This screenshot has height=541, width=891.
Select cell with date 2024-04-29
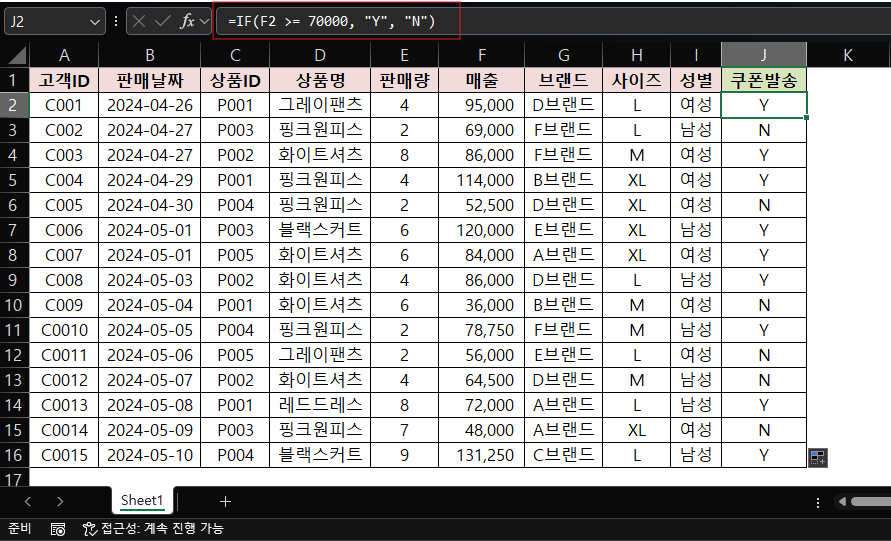(x=149, y=180)
